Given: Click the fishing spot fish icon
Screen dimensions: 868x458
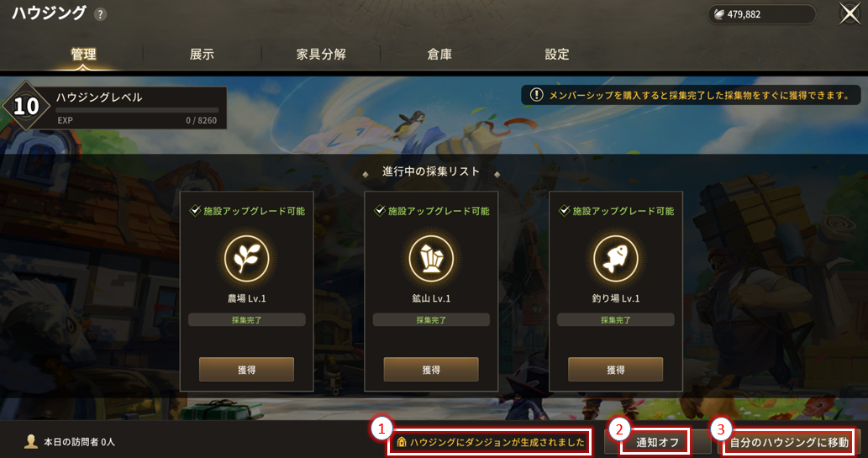Looking at the screenshot, I should 615,259.
